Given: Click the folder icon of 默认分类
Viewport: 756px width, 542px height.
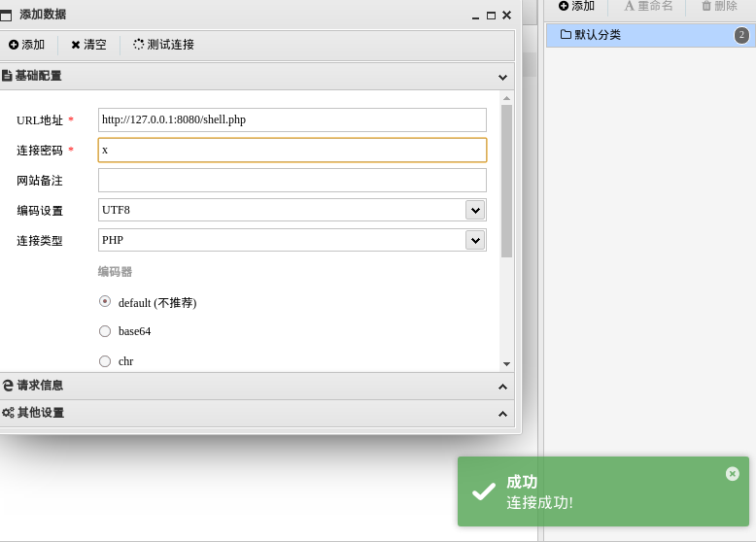Looking at the screenshot, I should pos(566,35).
